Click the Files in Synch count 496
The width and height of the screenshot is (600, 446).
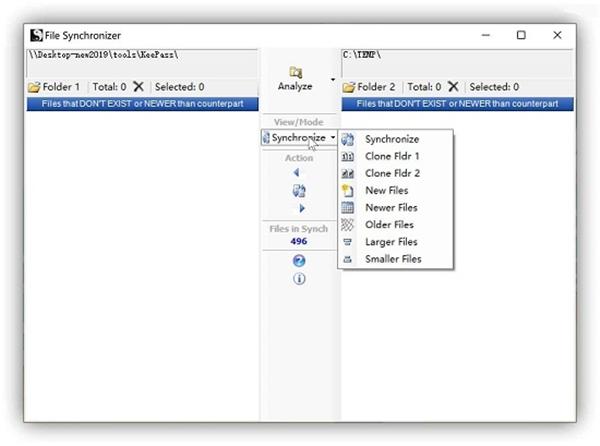(x=298, y=241)
